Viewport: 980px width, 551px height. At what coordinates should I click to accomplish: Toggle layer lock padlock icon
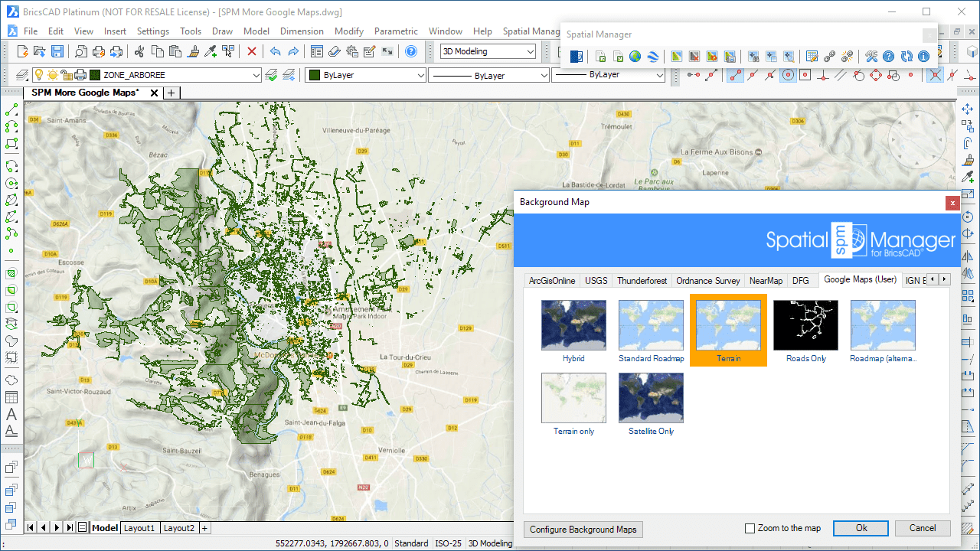point(67,75)
